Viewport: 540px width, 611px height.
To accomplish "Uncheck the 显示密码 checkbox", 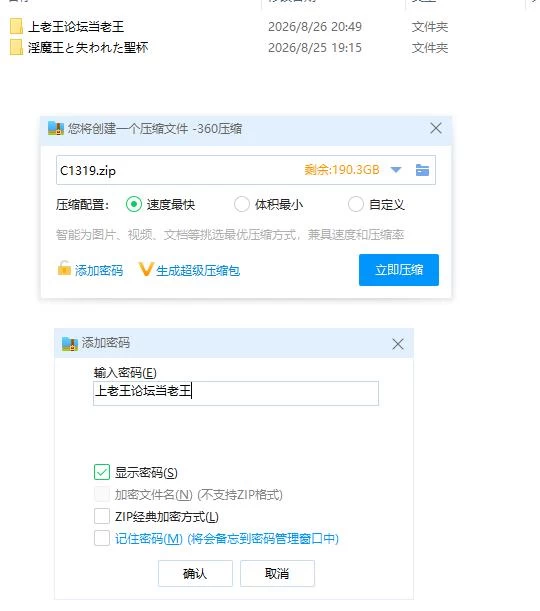I will pyautogui.click(x=102, y=472).
